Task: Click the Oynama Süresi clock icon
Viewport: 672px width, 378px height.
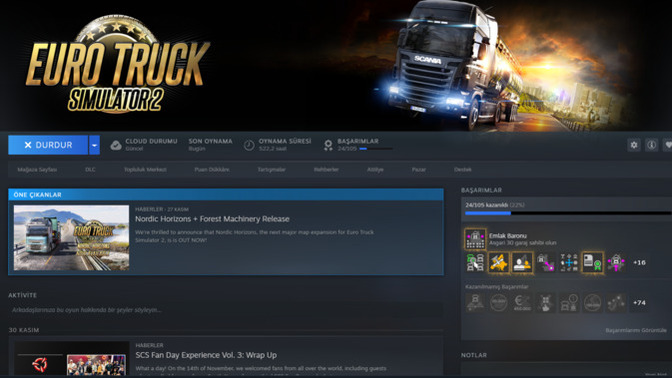Action: pyautogui.click(x=249, y=145)
